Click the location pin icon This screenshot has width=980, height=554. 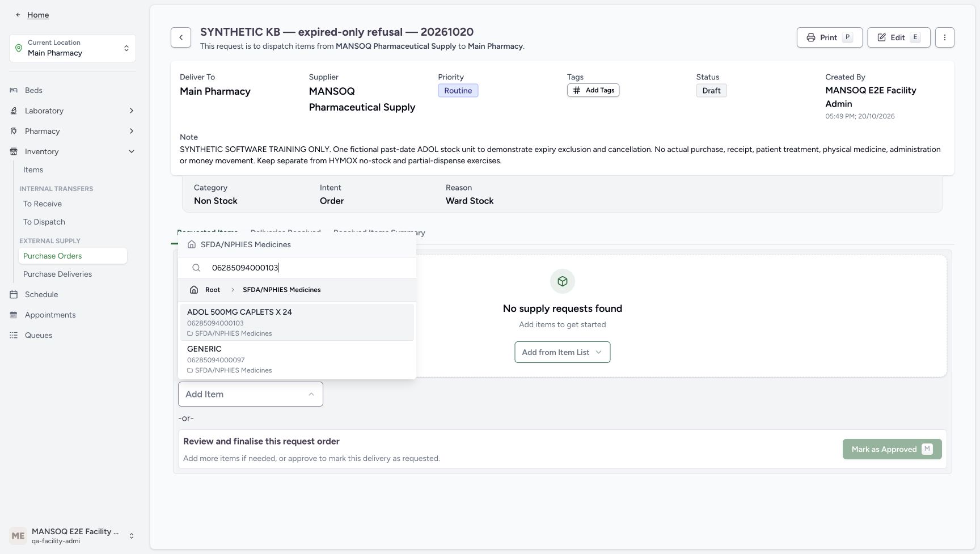coord(19,48)
